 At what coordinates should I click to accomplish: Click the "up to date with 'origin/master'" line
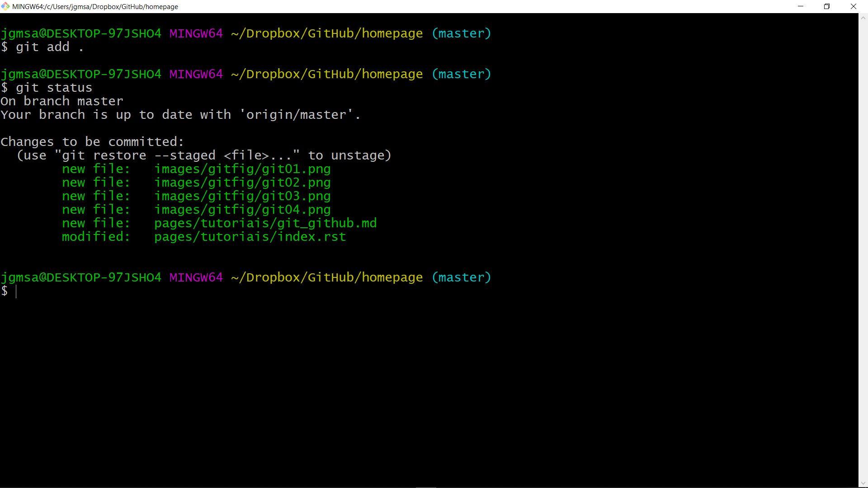[x=180, y=115]
